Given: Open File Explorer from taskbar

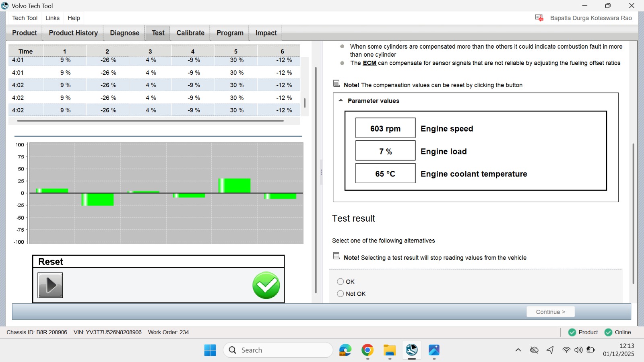Looking at the screenshot, I should click(x=389, y=350).
